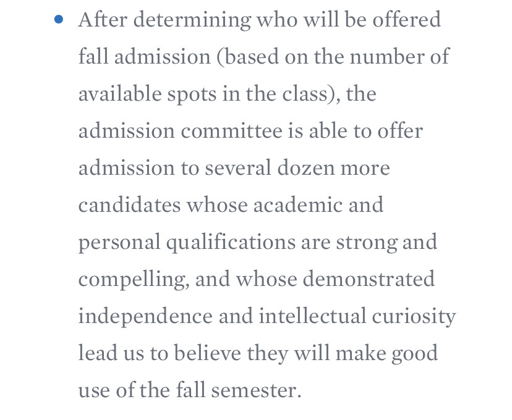Click the blue bullet point marker
Image resolution: width=512 pixels, height=420 pixels.
59,19
